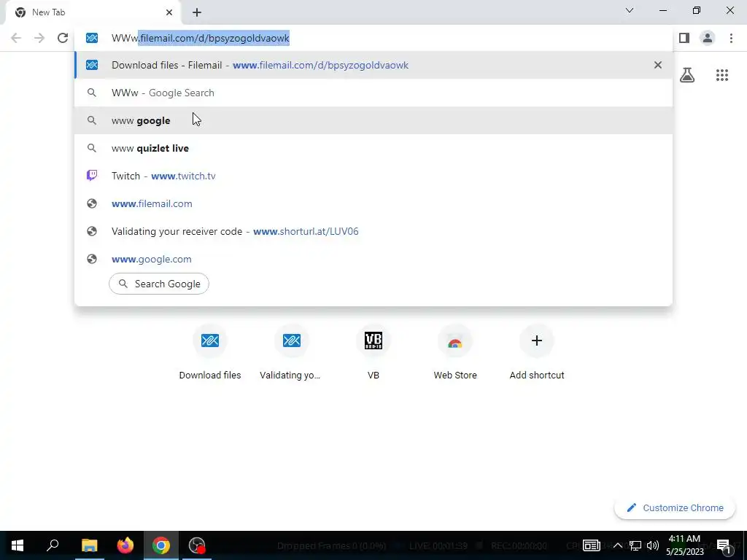
Task: Click Chrome icon in taskbar
Action: (161, 545)
